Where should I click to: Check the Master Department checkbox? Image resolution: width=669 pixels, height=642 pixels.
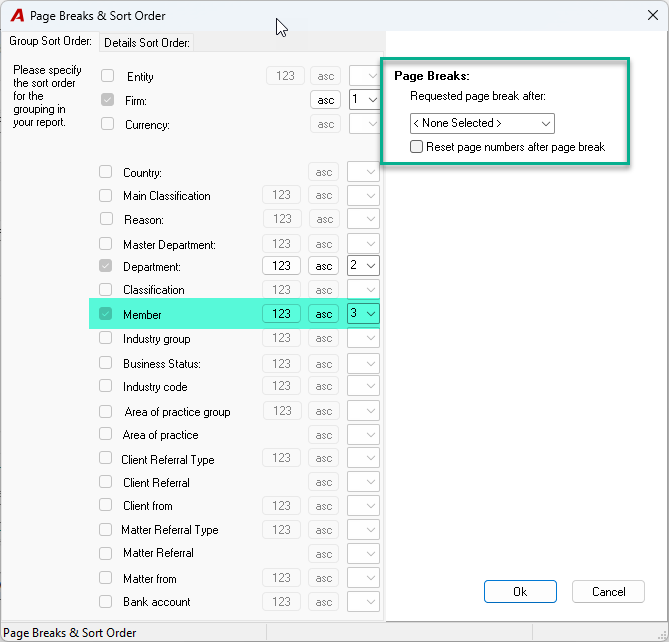pos(105,244)
